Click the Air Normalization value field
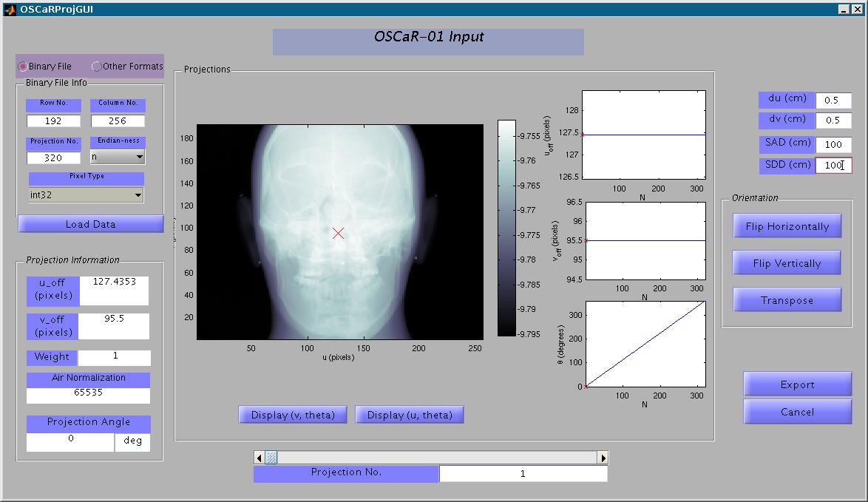This screenshot has width=868, height=502. click(88, 396)
